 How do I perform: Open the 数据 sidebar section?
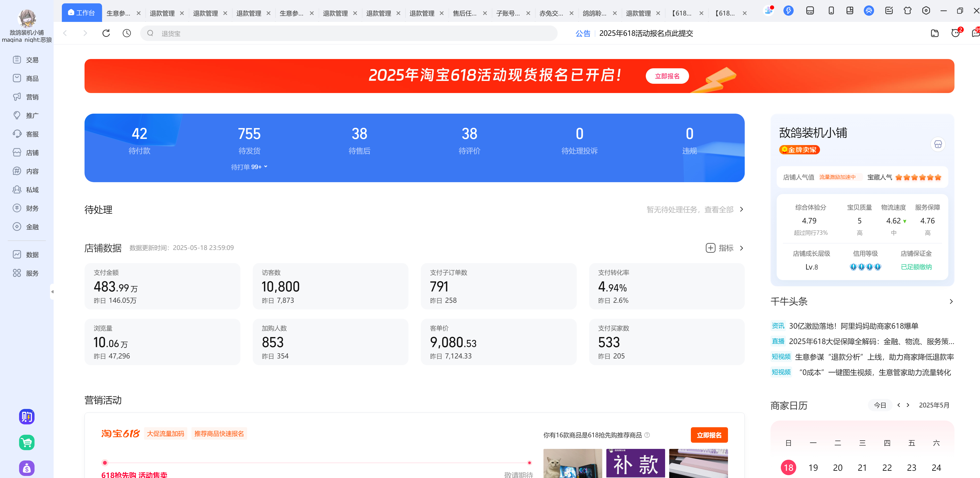pyautogui.click(x=26, y=255)
